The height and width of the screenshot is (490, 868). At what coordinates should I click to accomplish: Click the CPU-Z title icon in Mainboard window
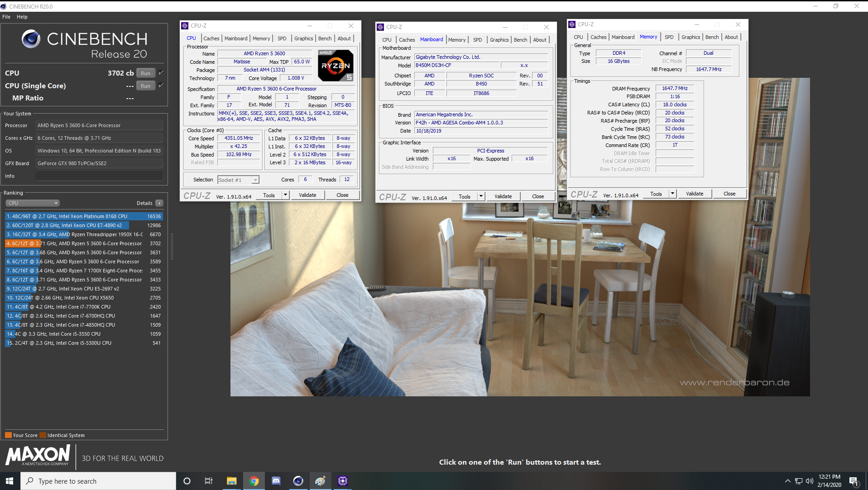380,27
